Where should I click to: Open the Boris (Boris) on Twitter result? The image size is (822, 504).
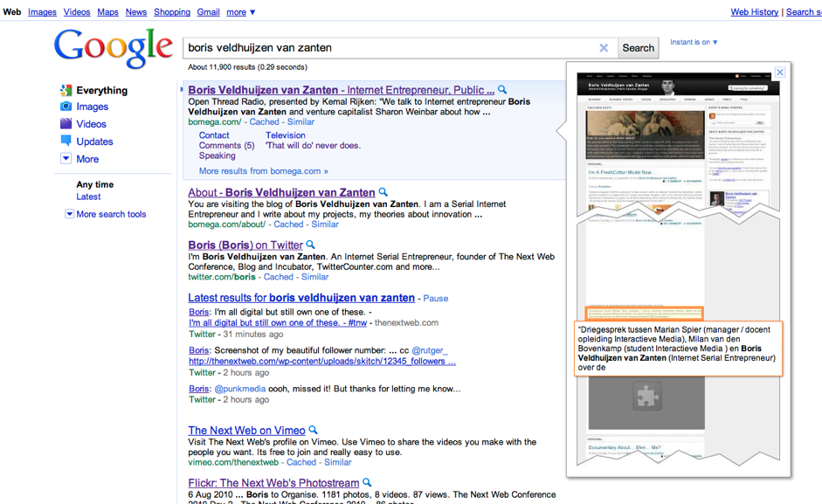pos(245,245)
